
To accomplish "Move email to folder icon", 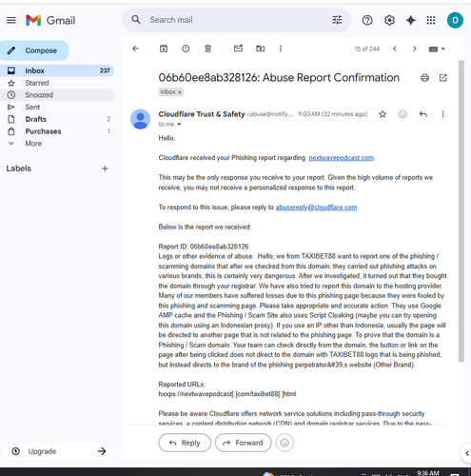I will 260,49.
